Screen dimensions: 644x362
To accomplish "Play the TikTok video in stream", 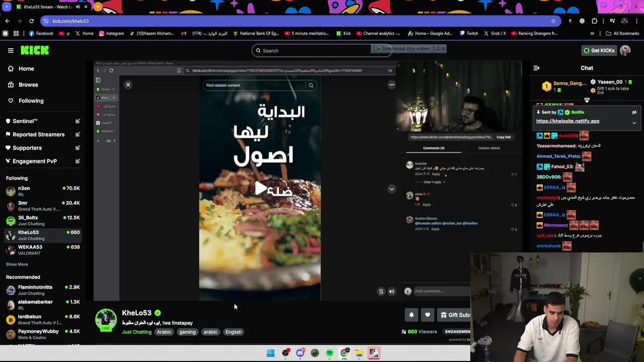I will [x=260, y=189].
